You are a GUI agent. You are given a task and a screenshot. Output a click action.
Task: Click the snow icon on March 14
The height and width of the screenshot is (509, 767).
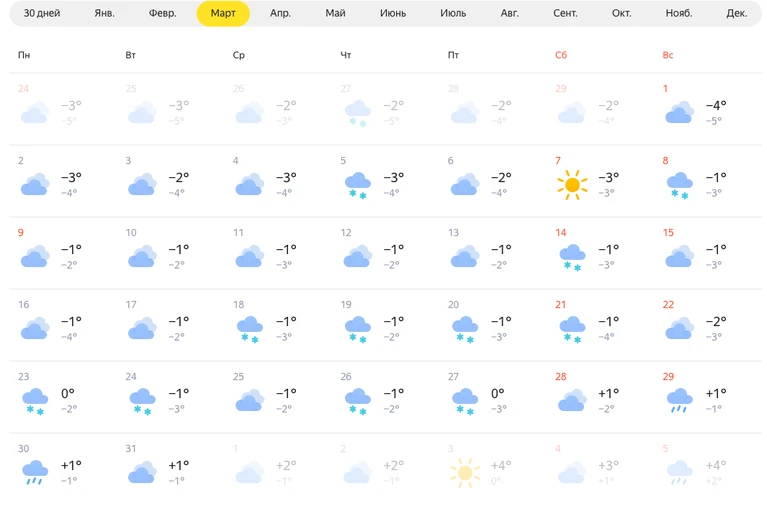(x=572, y=258)
